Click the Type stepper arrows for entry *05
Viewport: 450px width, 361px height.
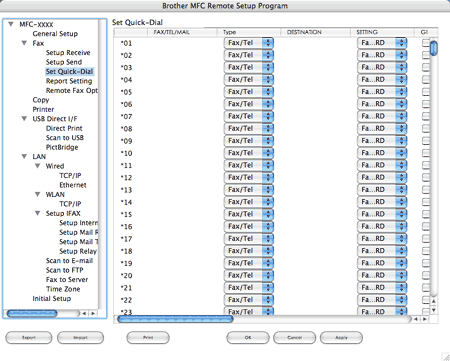tap(268, 92)
